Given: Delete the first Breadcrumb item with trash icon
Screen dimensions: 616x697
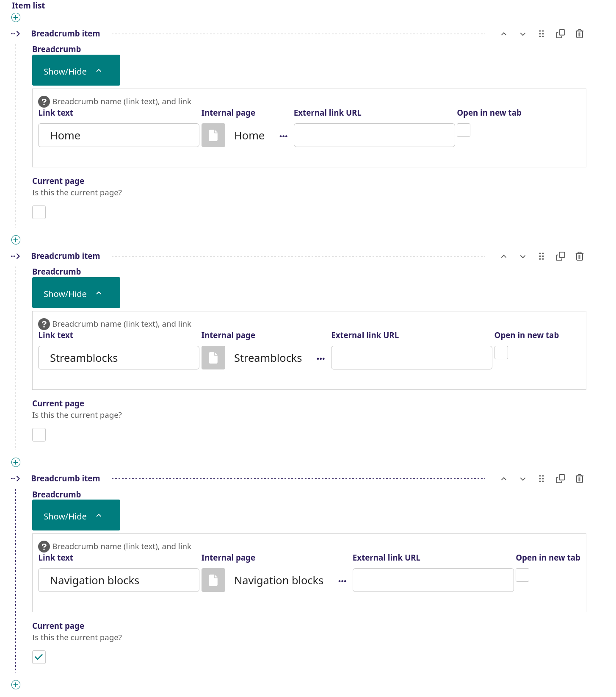Looking at the screenshot, I should coord(579,34).
